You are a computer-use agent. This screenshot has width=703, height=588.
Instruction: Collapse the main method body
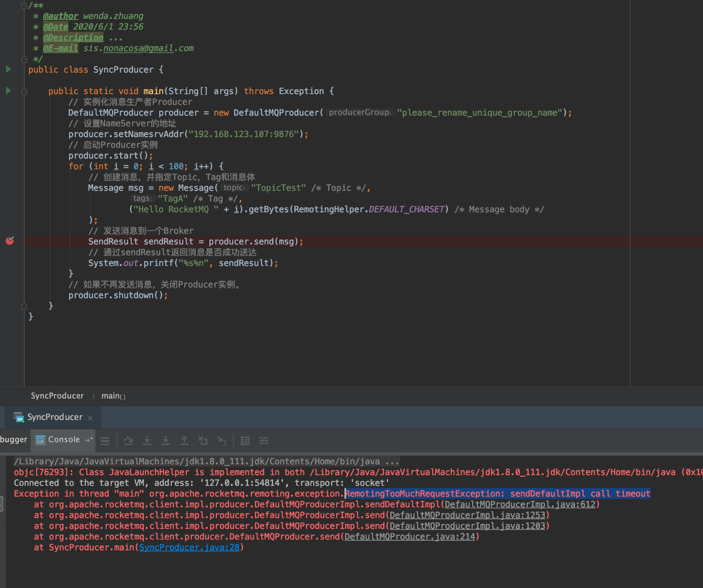click(x=24, y=92)
